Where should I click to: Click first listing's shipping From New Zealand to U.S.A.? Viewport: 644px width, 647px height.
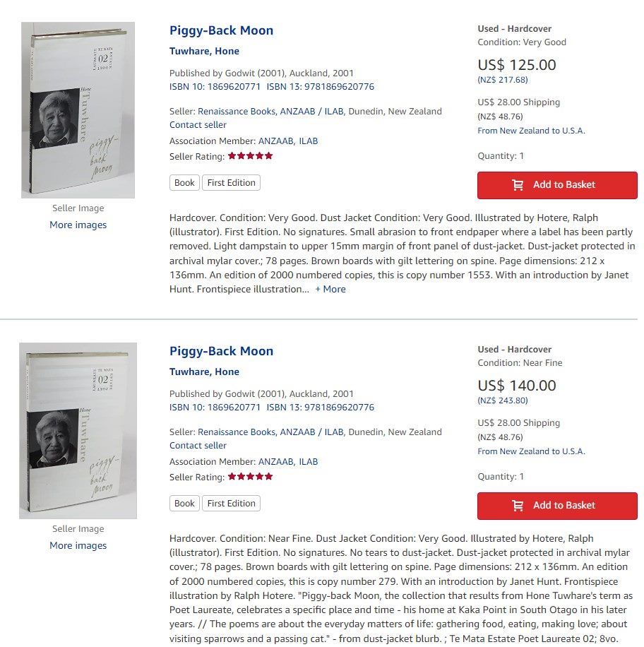point(532,131)
